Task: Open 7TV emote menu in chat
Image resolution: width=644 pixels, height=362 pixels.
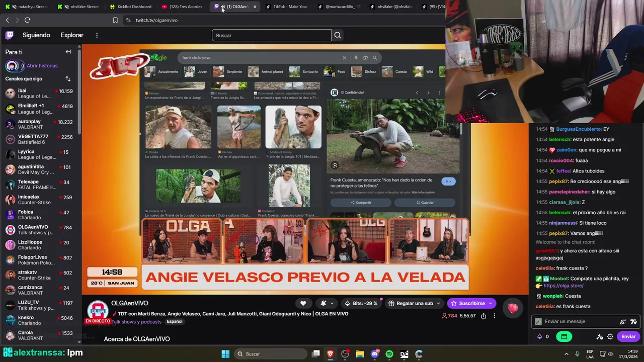Action: (633, 322)
